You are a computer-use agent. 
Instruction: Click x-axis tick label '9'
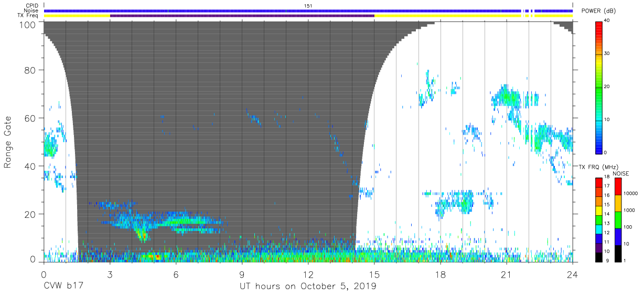click(x=242, y=274)
